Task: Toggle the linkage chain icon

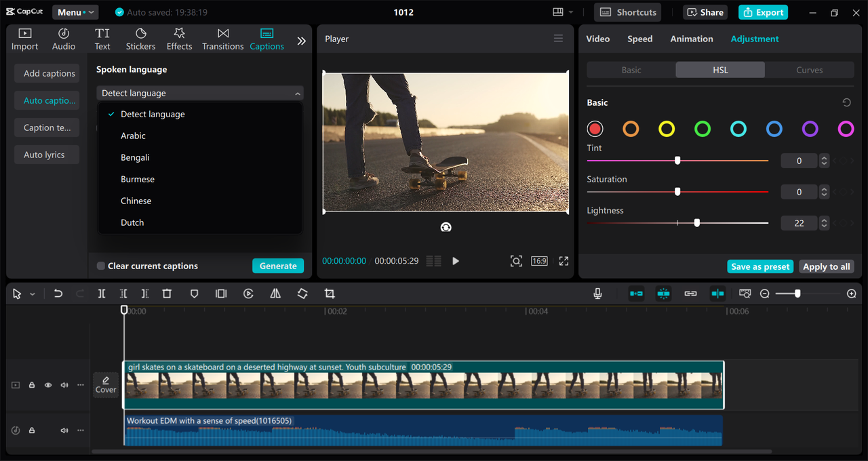Action: click(x=690, y=294)
